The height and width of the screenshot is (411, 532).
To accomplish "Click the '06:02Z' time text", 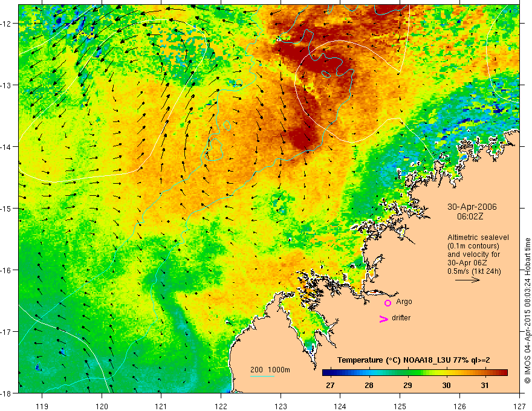I will [470, 216].
